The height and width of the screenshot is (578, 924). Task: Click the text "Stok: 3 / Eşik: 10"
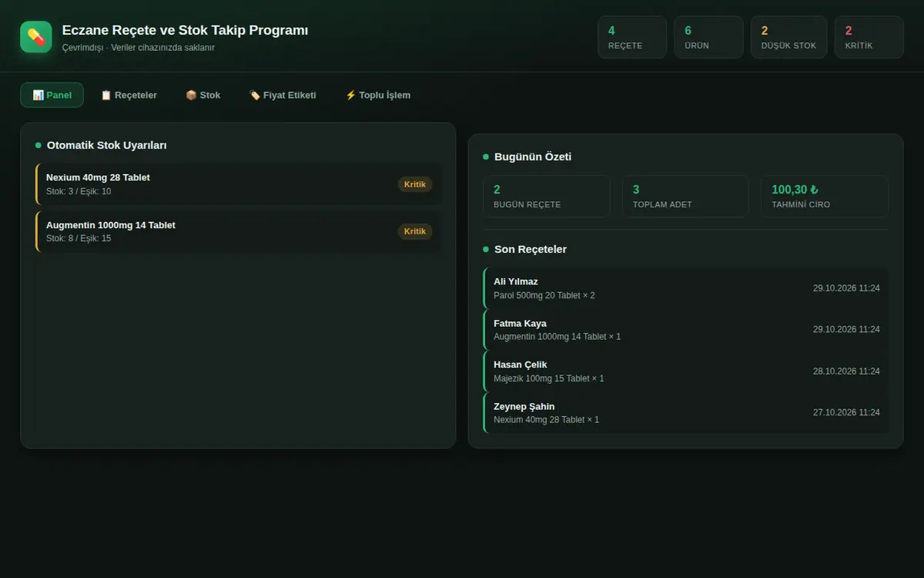(79, 191)
